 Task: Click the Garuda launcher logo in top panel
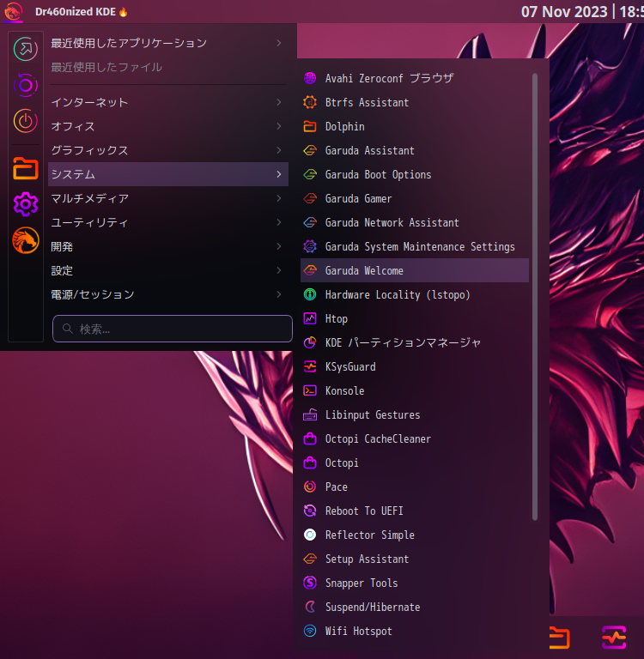pos(13,11)
